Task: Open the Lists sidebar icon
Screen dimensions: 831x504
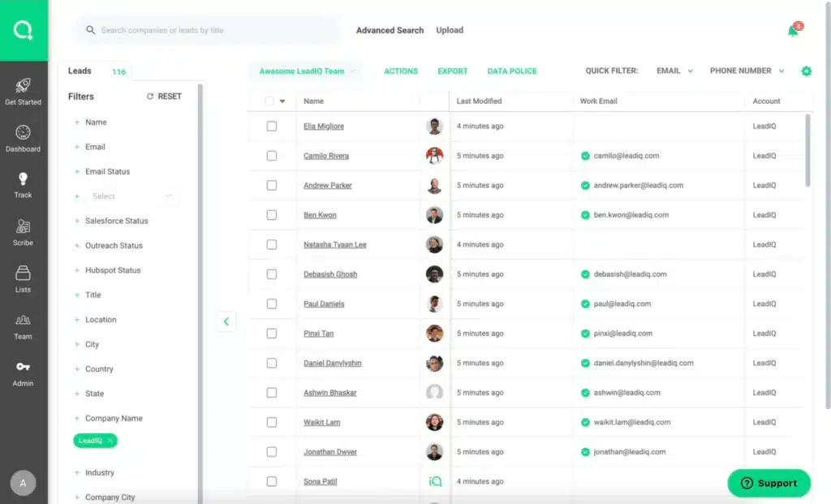Action: (23, 273)
